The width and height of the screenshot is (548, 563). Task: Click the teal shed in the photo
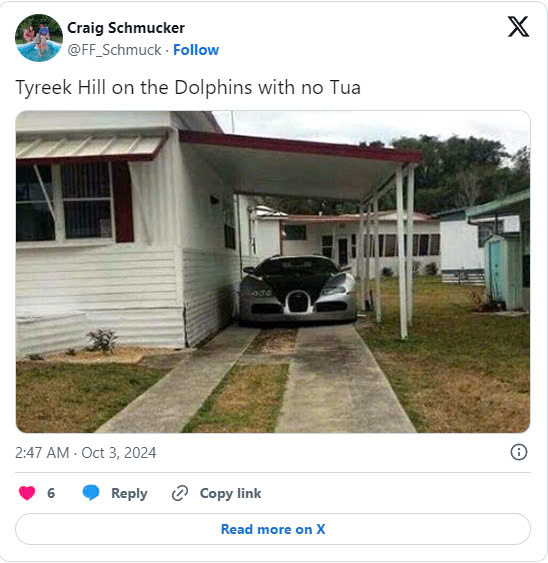502,273
